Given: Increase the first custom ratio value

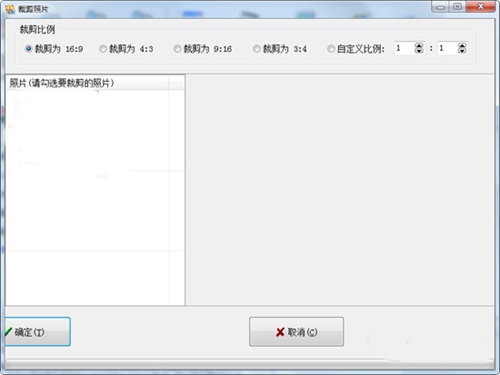Looking at the screenshot, I should coord(419,46).
